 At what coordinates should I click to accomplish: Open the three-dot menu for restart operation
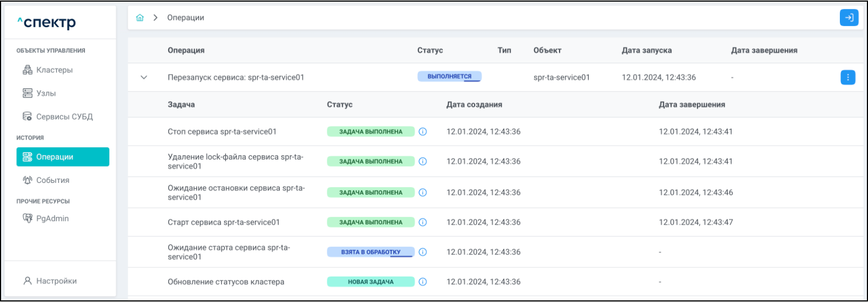[847, 77]
